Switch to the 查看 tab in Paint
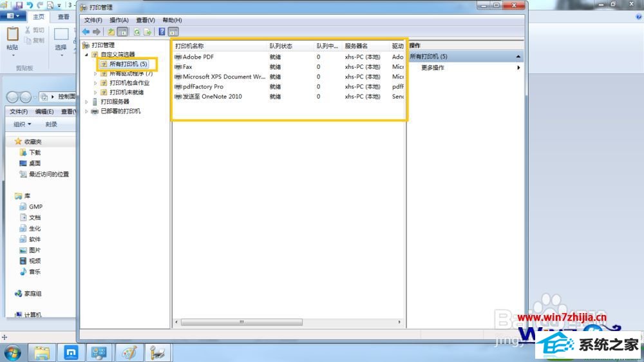The image size is (644, 362). point(64,17)
